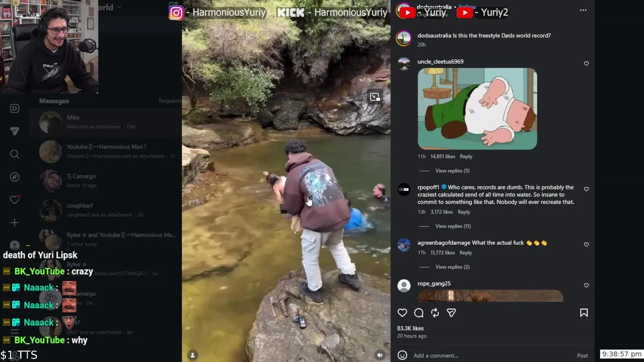This screenshot has height=362, width=644.
Task: Open Mike's conversation in Messages
Action: [x=106, y=122]
